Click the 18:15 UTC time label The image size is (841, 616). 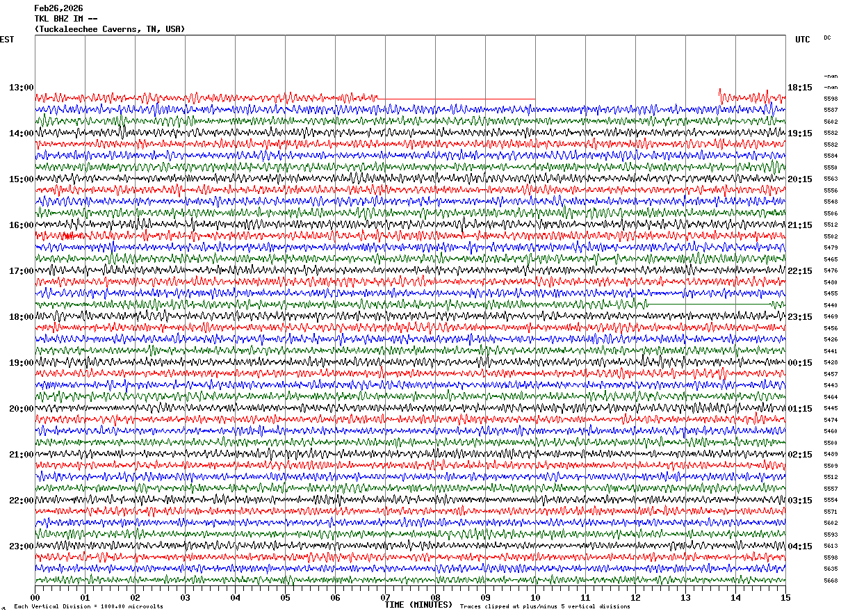click(x=799, y=88)
